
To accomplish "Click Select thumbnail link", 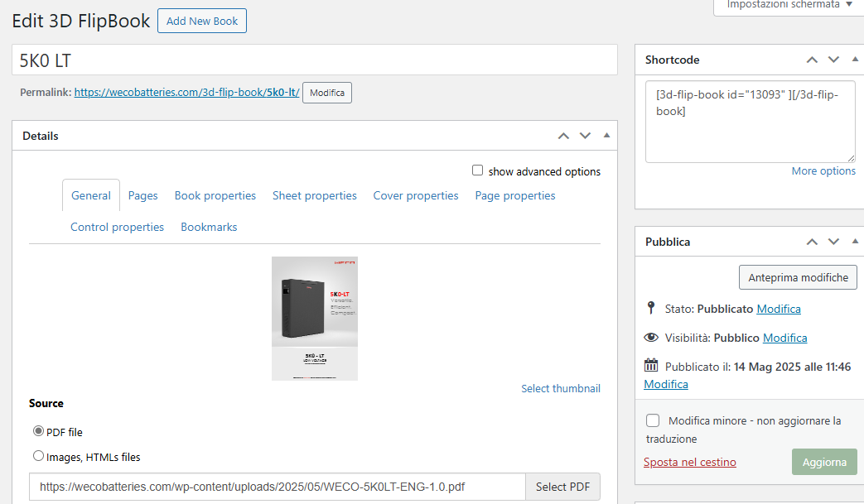I will (561, 388).
